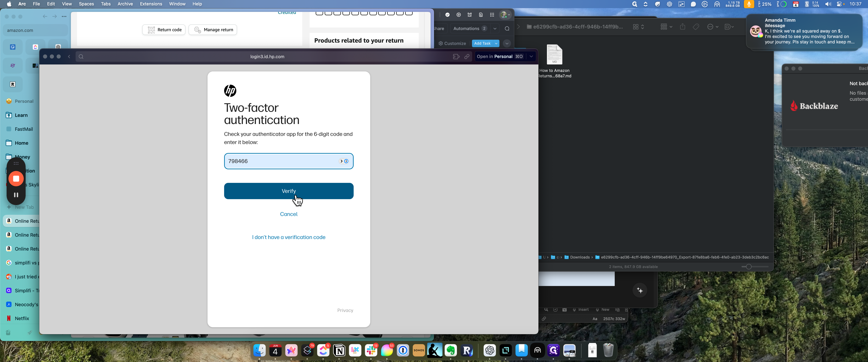Open the Privacy link on HP page
The width and height of the screenshot is (868, 362).
point(345,310)
